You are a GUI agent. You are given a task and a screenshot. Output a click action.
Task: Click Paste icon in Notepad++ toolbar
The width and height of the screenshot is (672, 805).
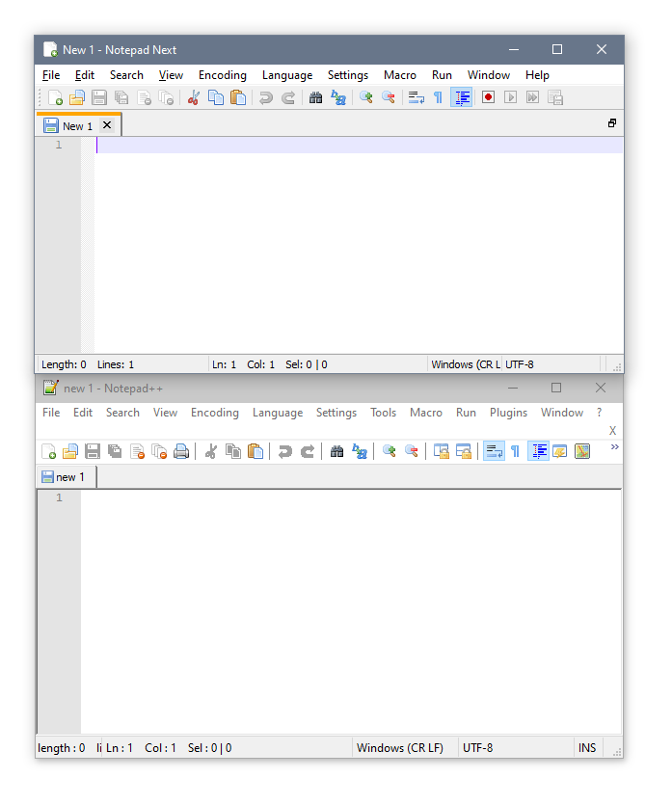point(255,451)
